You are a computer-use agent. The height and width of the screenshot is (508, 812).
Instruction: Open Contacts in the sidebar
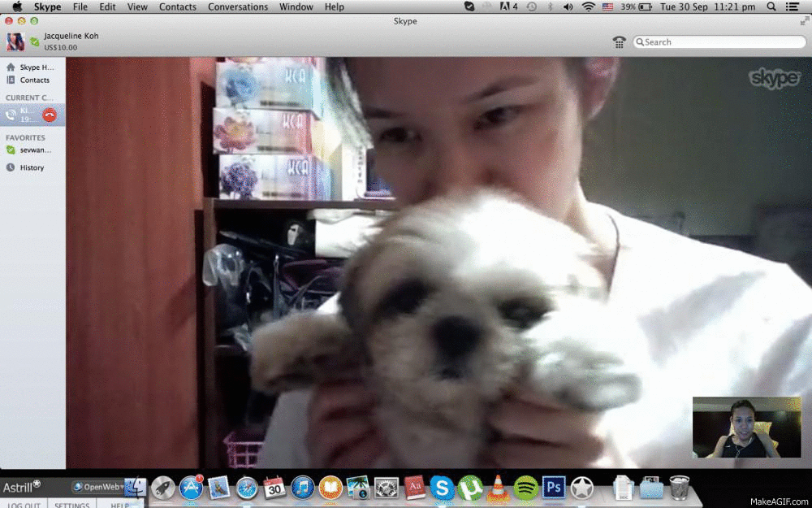point(34,80)
